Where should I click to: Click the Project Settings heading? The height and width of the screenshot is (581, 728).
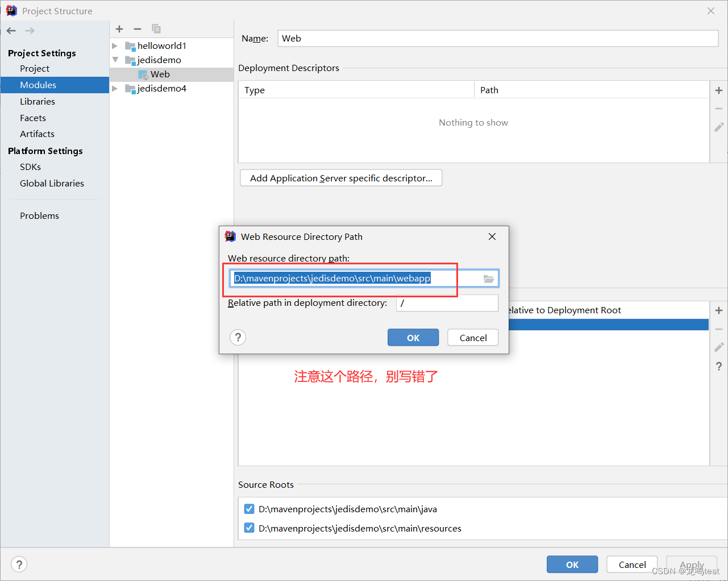(42, 53)
